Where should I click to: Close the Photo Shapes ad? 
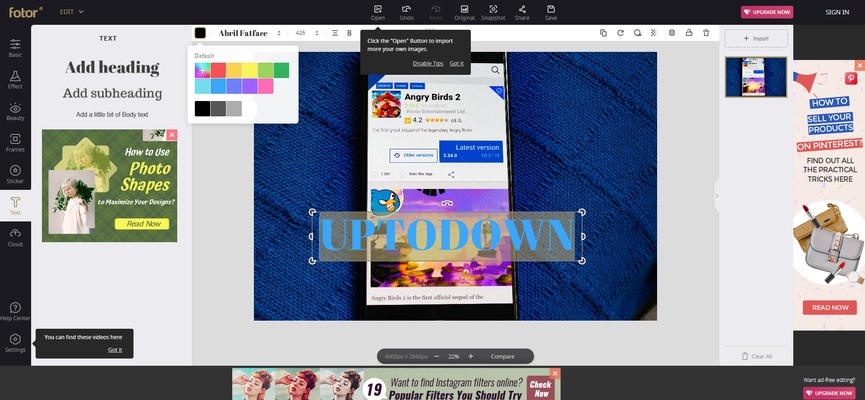click(172, 135)
